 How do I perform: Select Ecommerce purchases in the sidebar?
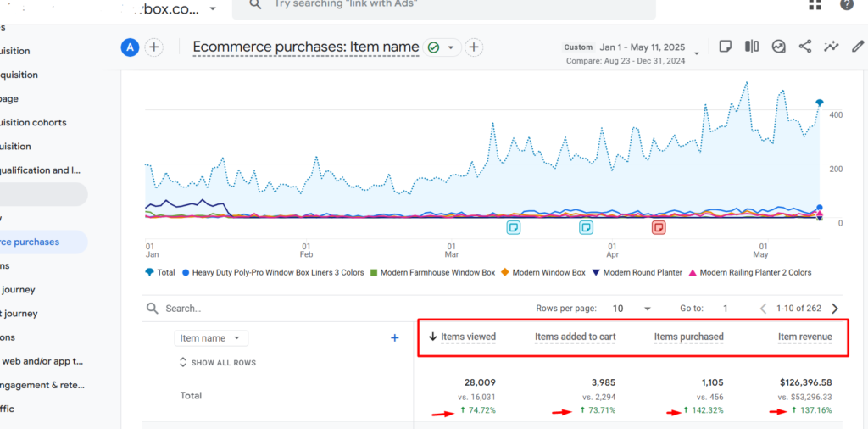pos(38,242)
